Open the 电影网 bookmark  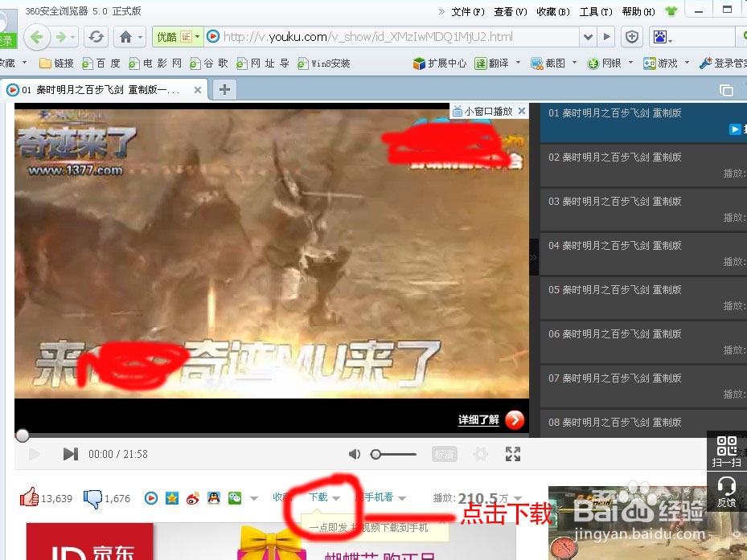[x=155, y=63]
